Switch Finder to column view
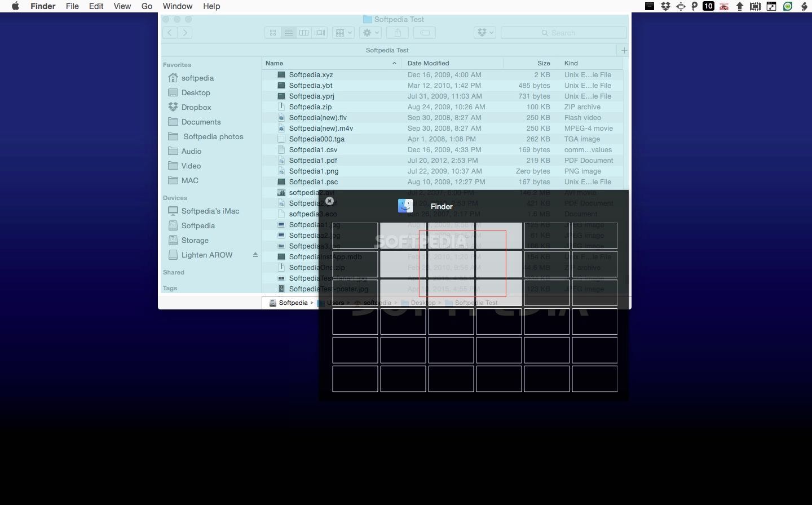Image resolution: width=812 pixels, height=505 pixels. coord(304,33)
